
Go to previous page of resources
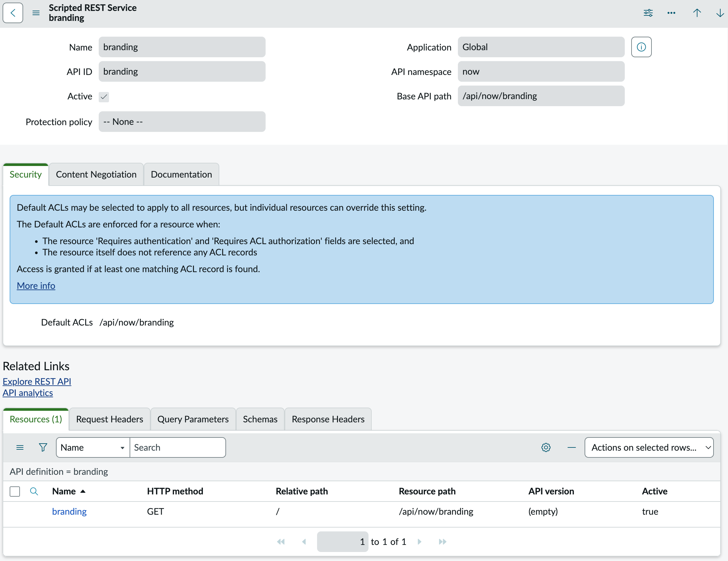[304, 542]
